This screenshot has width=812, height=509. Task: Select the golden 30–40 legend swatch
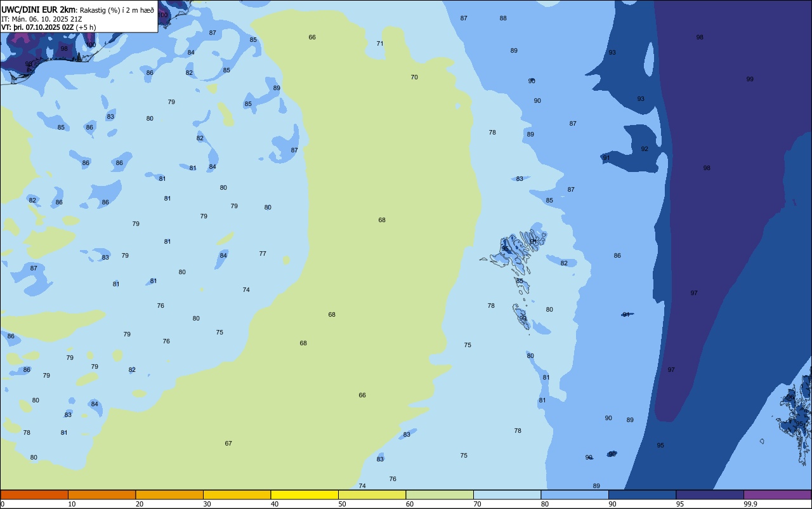pos(237,494)
